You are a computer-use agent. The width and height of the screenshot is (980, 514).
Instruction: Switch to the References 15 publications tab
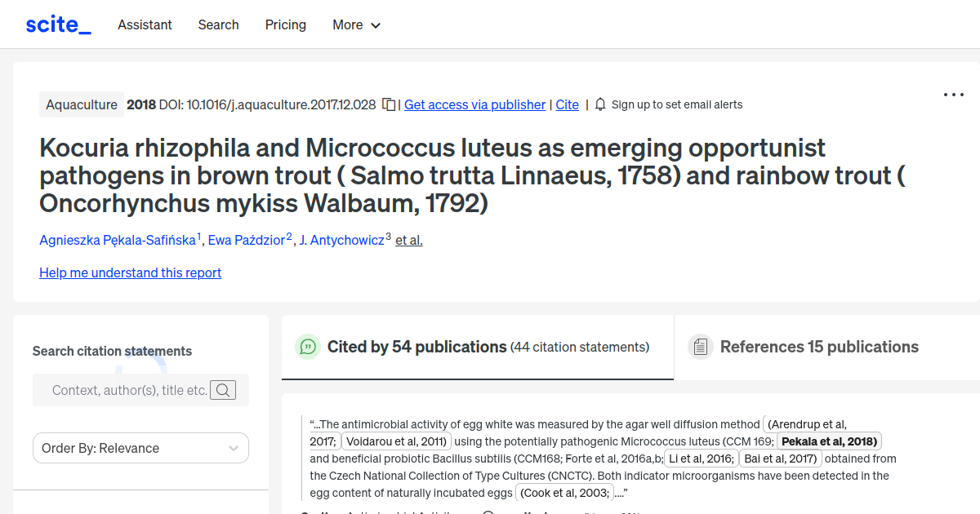click(818, 347)
